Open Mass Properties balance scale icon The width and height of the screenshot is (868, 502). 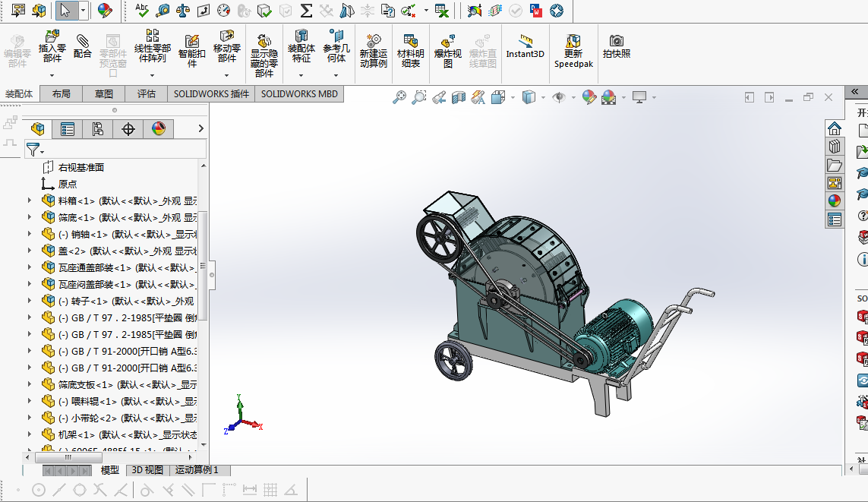183,10
